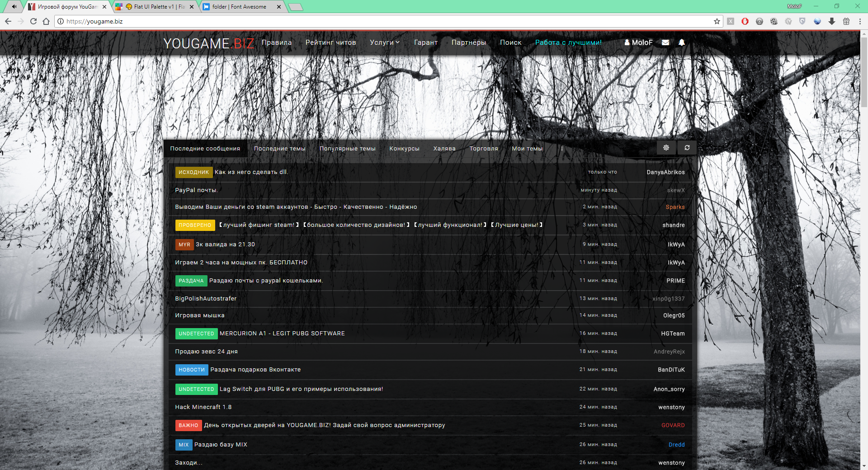This screenshot has width=868, height=470.
Task: Close the Игровой форум YouGame tab
Action: pos(104,7)
